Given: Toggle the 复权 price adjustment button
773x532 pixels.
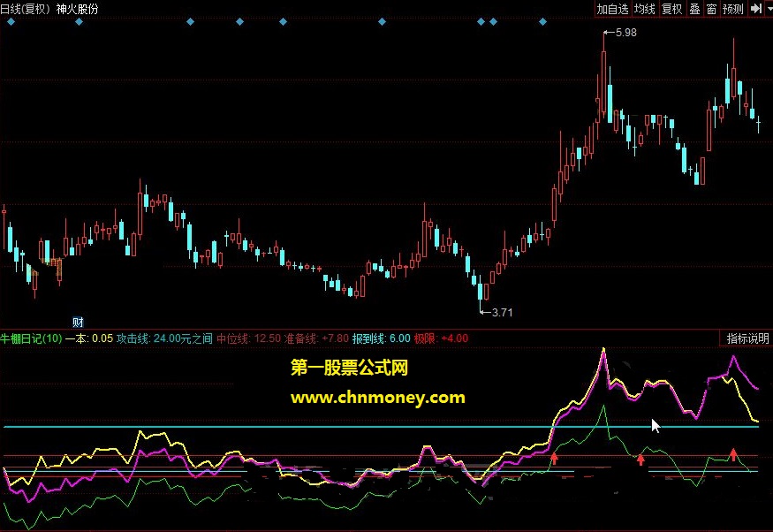Looking at the screenshot, I should (671, 9).
